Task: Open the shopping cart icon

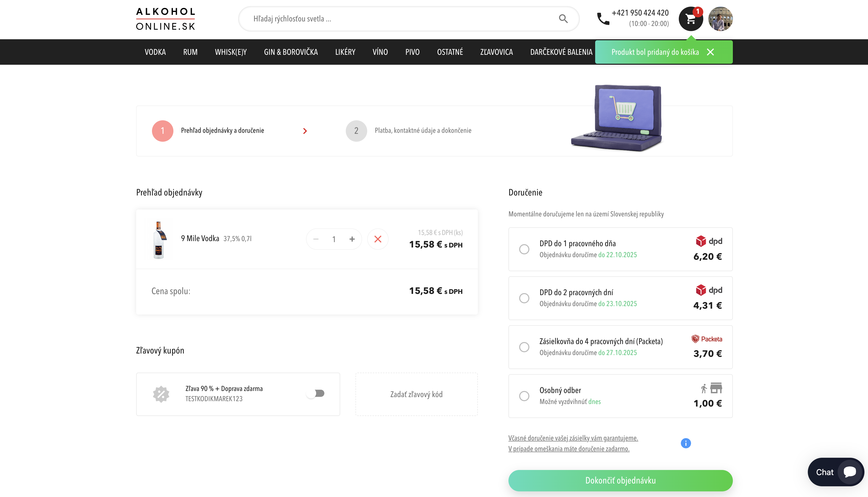Action: [691, 19]
